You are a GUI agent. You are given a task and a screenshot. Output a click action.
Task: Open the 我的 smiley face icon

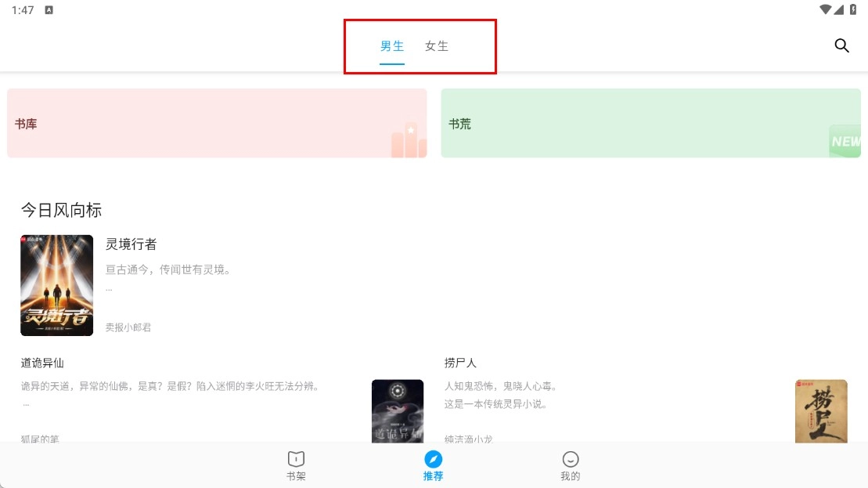tap(570, 459)
